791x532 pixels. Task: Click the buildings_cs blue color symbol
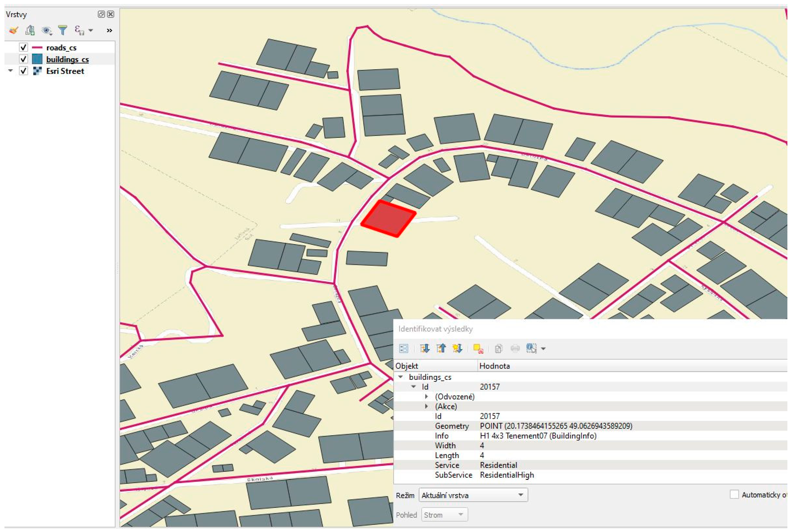pos(37,59)
